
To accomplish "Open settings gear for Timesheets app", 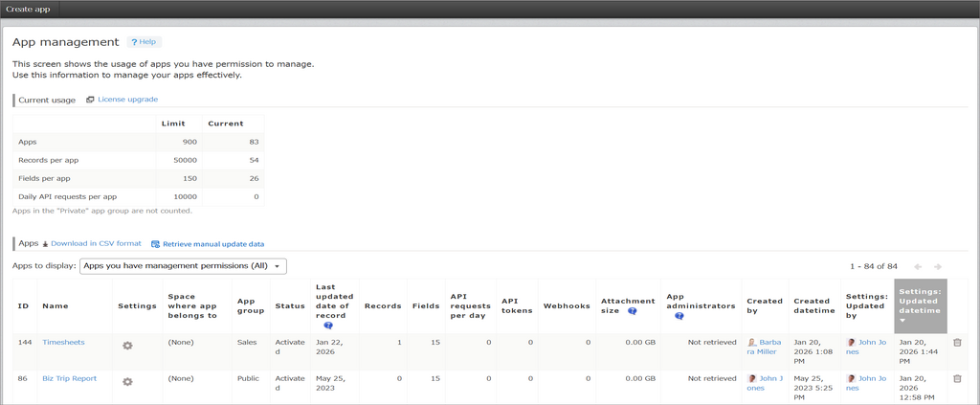I will [127, 346].
